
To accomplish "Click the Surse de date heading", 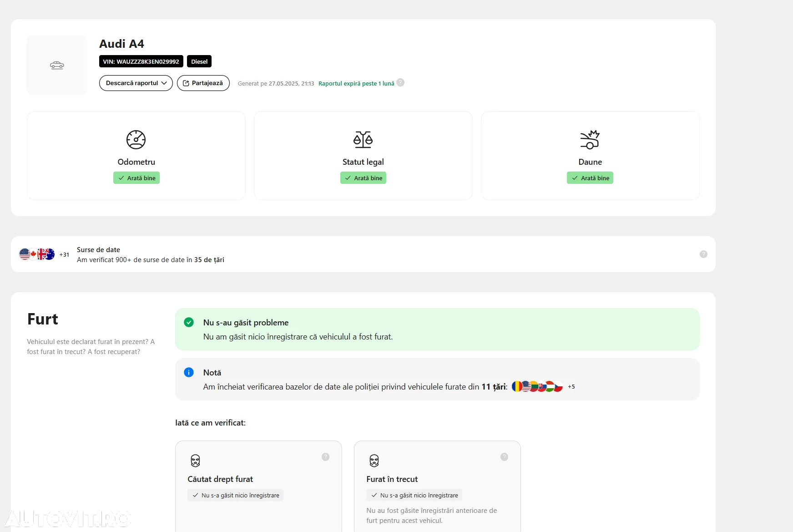I will coord(99,250).
